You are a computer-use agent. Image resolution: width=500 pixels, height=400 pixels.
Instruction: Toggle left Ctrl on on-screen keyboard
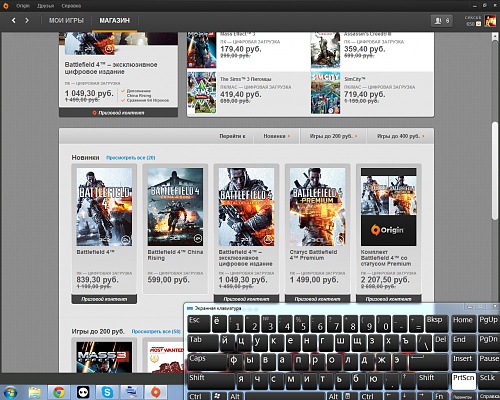[199, 396]
